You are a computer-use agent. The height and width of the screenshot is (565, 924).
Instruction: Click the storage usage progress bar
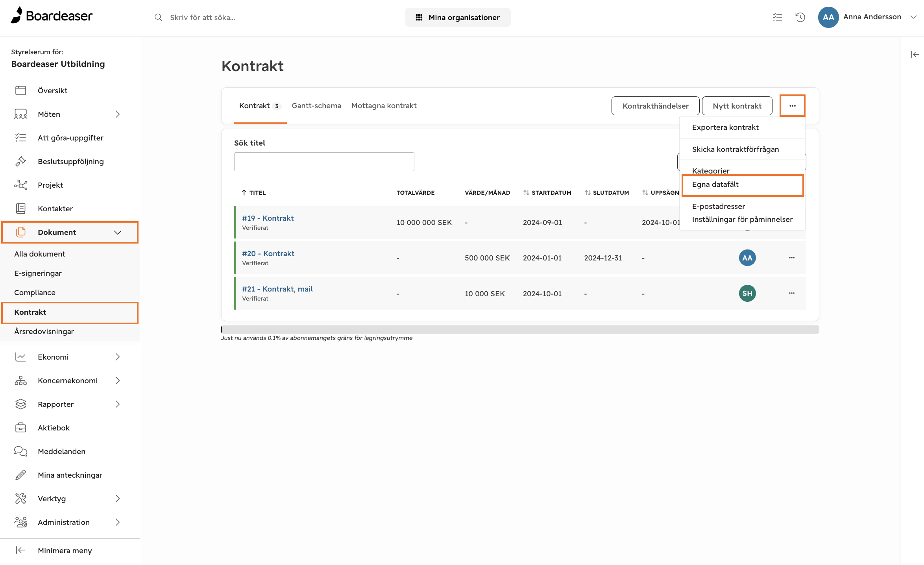click(520, 329)
